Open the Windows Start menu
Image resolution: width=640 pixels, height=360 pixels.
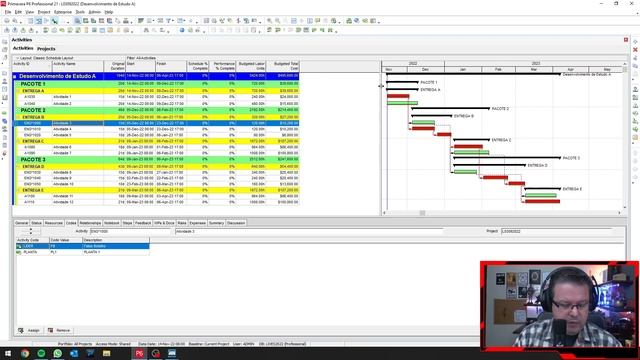pyautogui.click(x=8, y=353)
